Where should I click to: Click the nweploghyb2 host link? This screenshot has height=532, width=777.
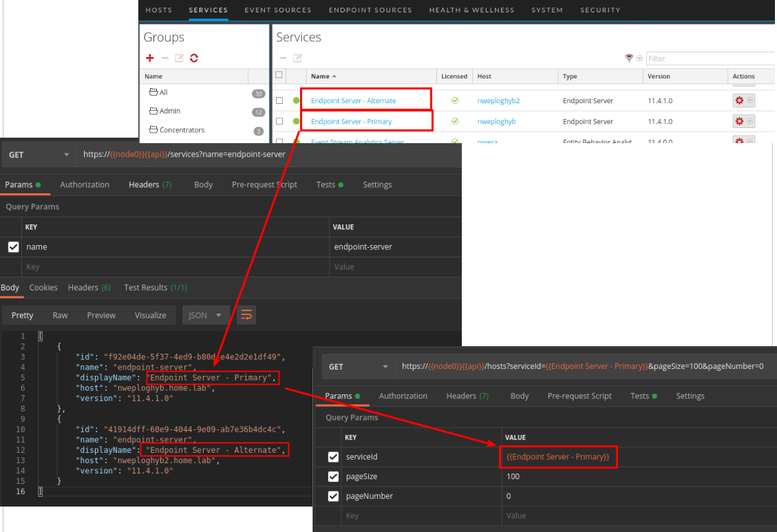[x=498, y=100]
